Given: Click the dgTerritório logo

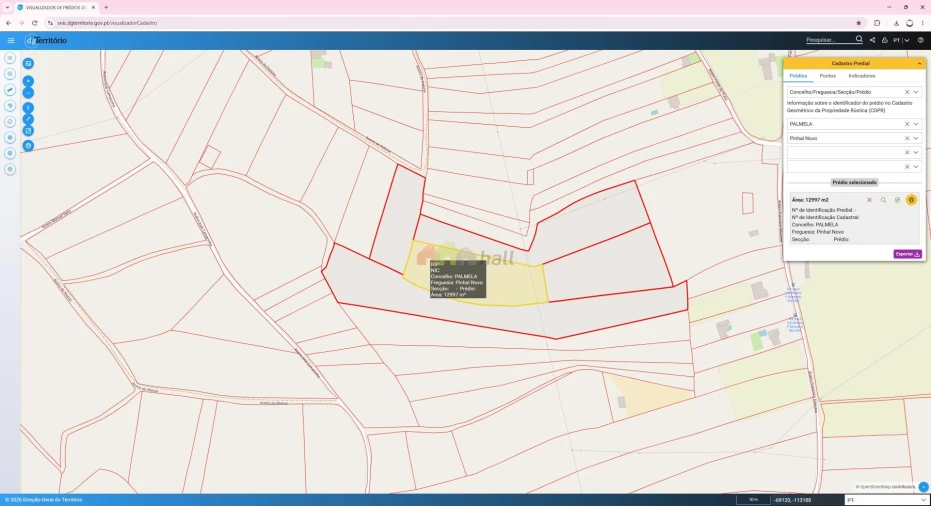Looking at the screenshot, I should [46, 40].
